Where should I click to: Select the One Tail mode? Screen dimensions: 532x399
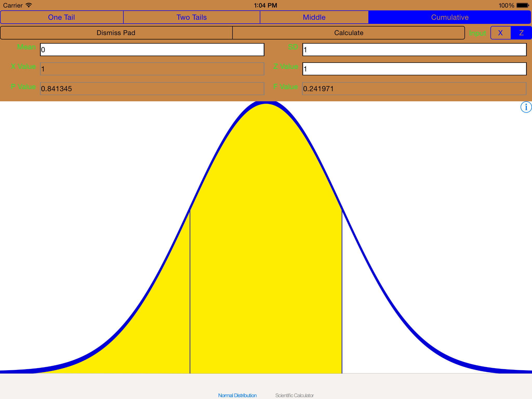(x=62, y=17)
